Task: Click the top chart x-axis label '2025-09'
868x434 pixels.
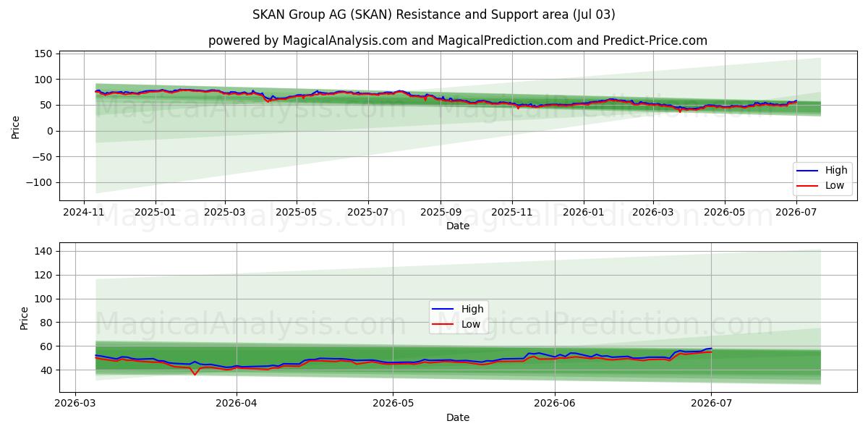Action: (x=440, y=213)
